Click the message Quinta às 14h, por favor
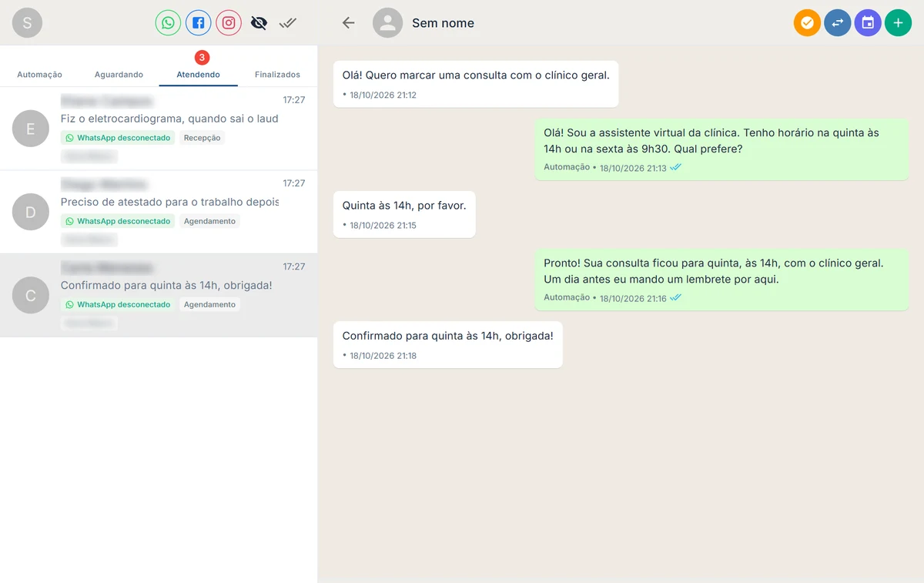This screenshot has width=924, height=583. 404,214
